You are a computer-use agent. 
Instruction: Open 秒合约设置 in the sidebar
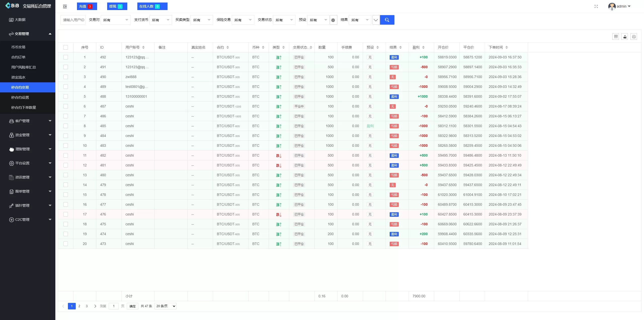pyautogui.click(x=20, y=97)
